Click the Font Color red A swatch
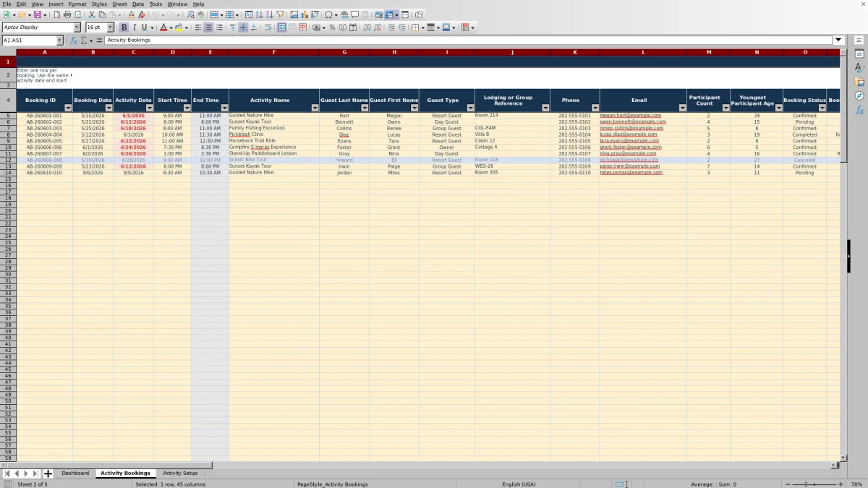 (x=163, y=27)
